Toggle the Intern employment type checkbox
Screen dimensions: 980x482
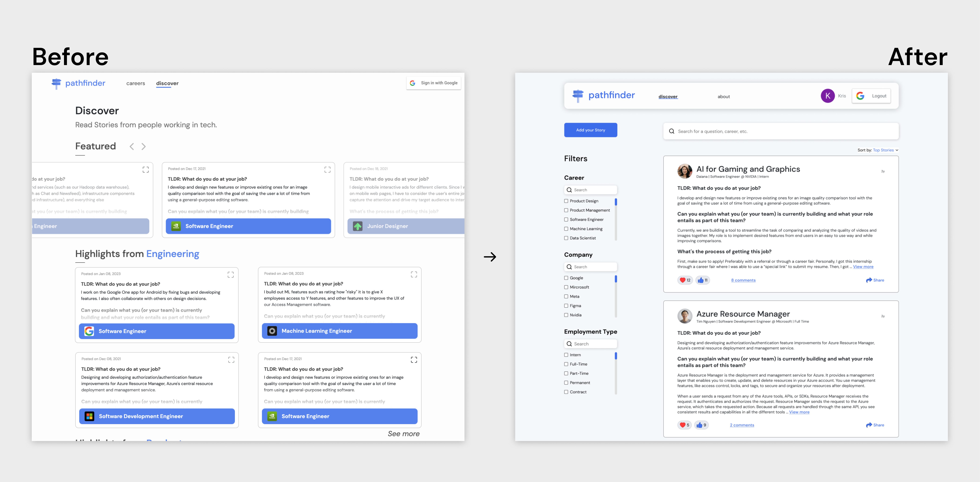[x=566, y=354]
